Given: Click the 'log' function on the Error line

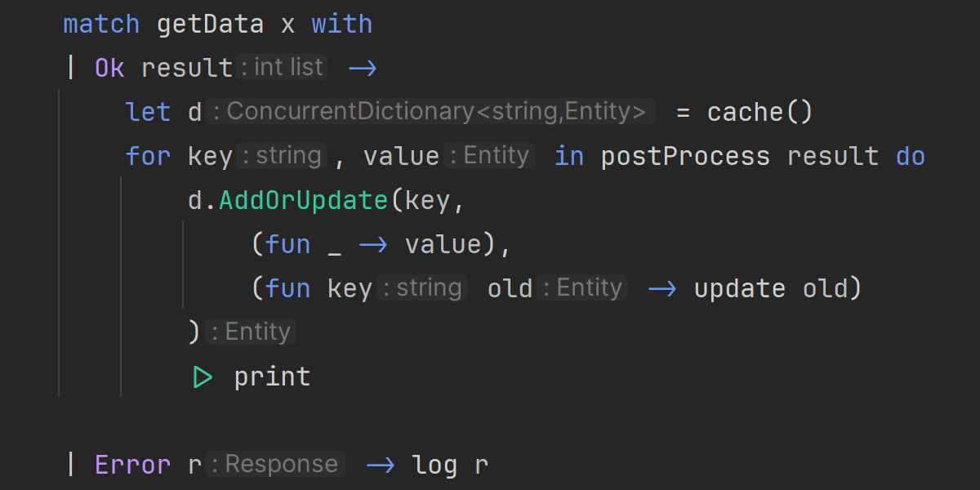Looking at the screenshot, I should click(435, 465).
